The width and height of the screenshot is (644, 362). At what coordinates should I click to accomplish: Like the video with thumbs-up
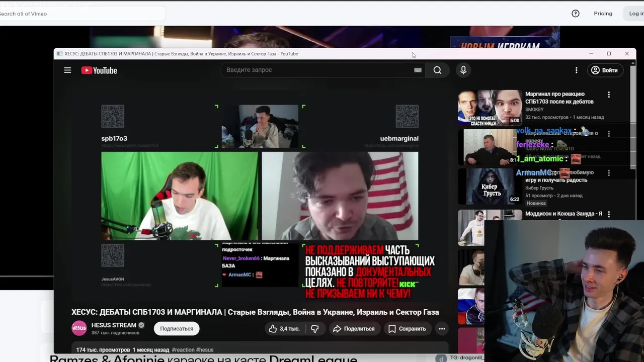click(284, 329)
